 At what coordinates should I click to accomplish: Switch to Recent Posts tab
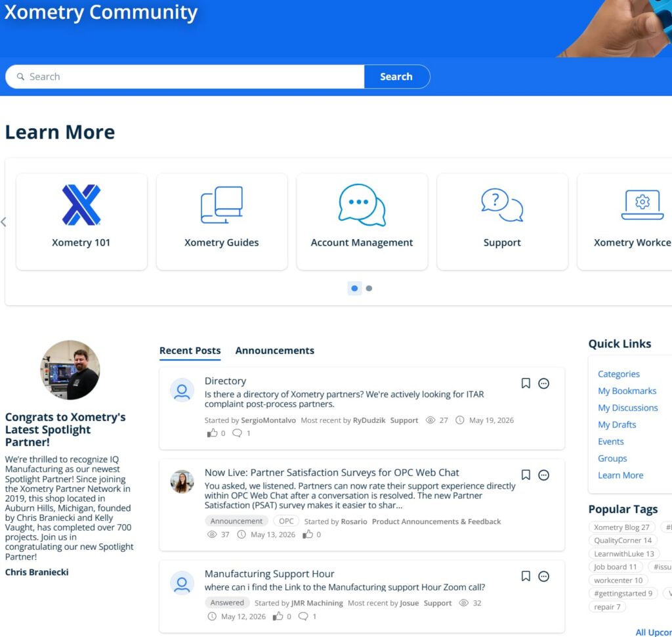coord(190,351)
